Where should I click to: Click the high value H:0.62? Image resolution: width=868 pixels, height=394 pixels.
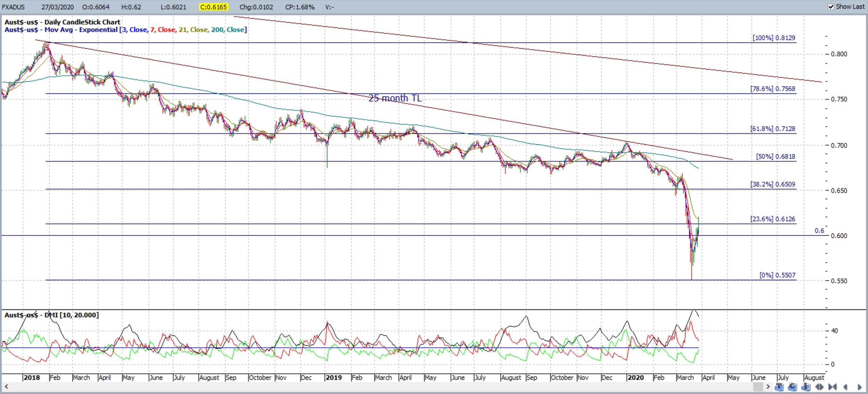point(131,7)
